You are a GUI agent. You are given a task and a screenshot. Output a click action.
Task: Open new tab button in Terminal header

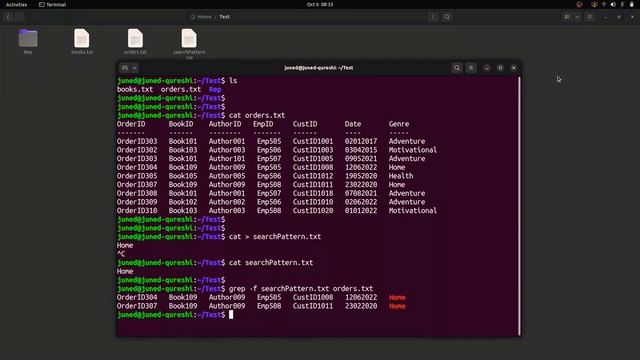pos(125,68)
